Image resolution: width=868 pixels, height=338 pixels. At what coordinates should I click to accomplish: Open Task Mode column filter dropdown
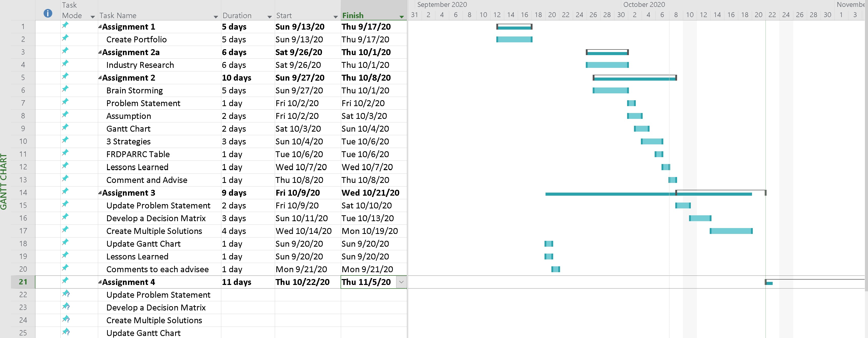point(93,17)
